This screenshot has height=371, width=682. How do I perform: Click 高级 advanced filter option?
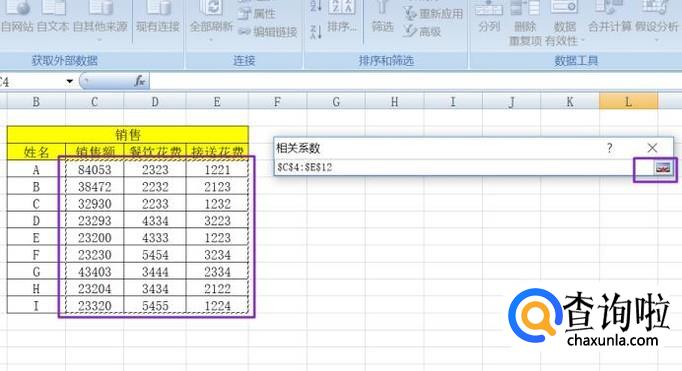[x=422, y=31]
